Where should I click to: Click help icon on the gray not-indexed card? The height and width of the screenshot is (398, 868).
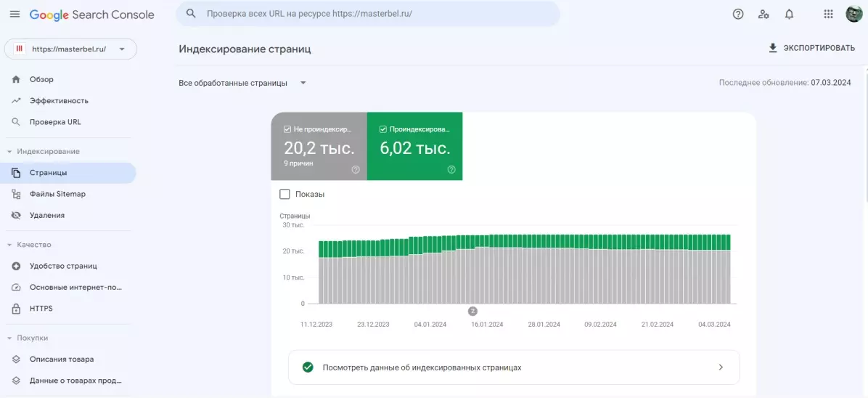tap(356, 170)
